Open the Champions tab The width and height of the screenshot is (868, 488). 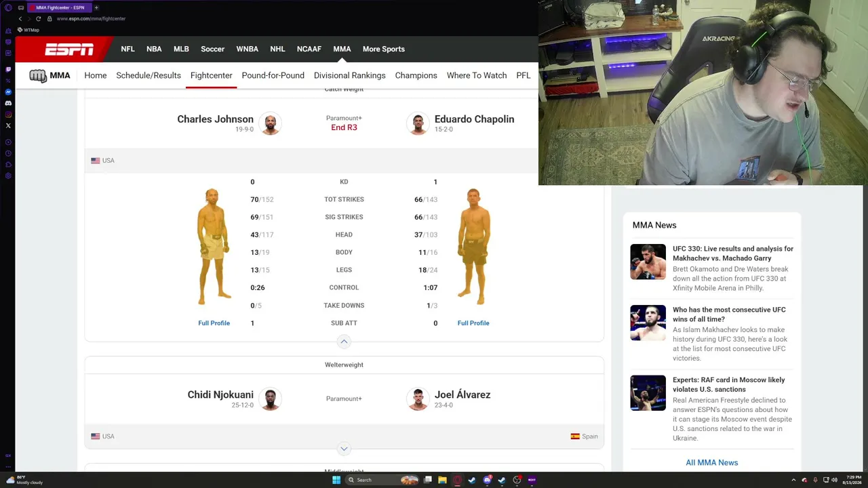pyautogui.click(x=416, y=75)
